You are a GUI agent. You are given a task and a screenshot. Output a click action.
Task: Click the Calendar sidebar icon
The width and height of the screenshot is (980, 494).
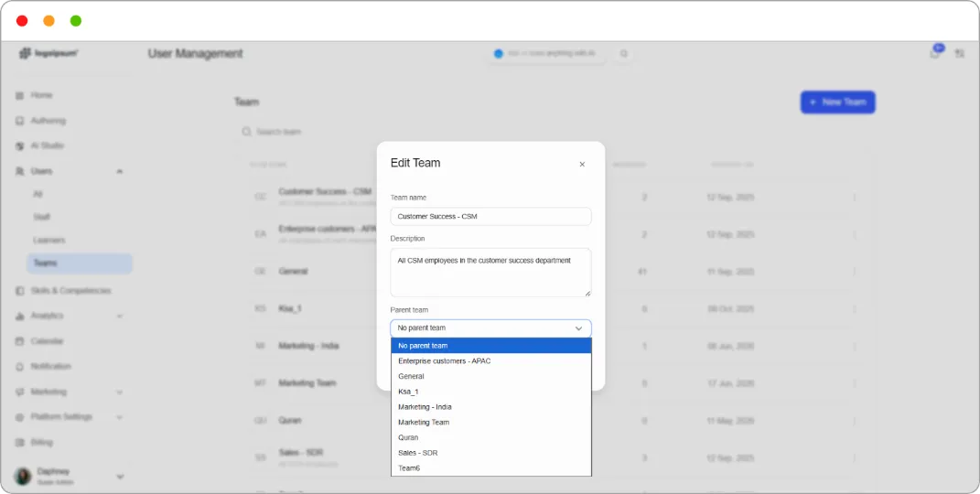[19, 341]
